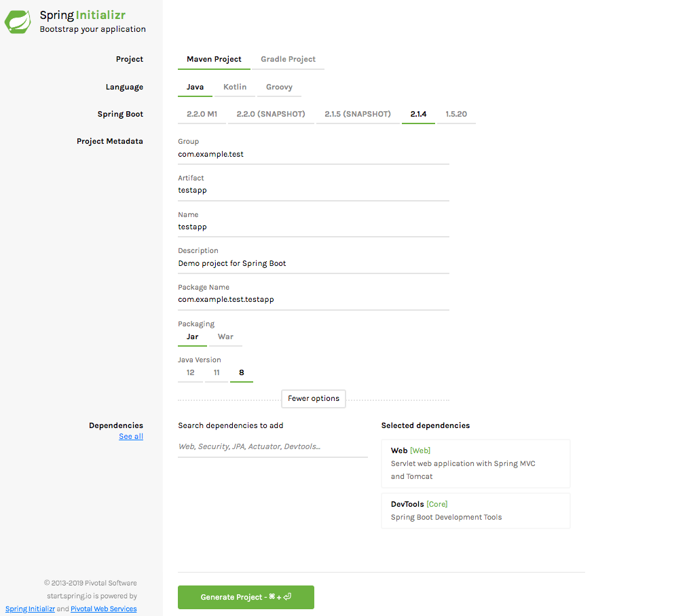Set Java Version to 8

(241, 372)
